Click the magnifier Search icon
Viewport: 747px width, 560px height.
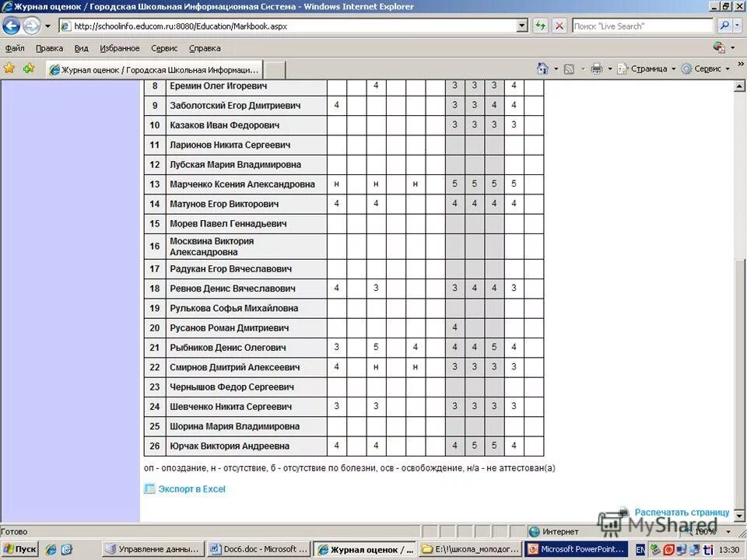pos(724,26)
